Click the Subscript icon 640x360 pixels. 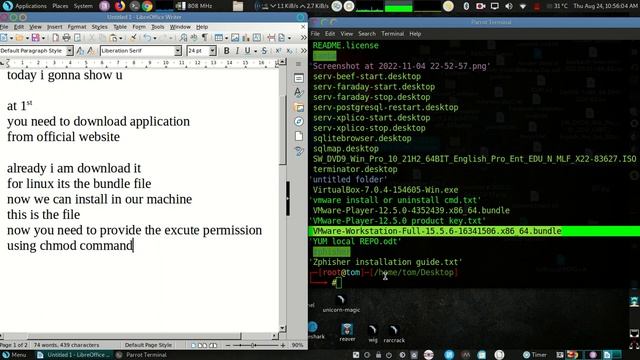[289, 51]
